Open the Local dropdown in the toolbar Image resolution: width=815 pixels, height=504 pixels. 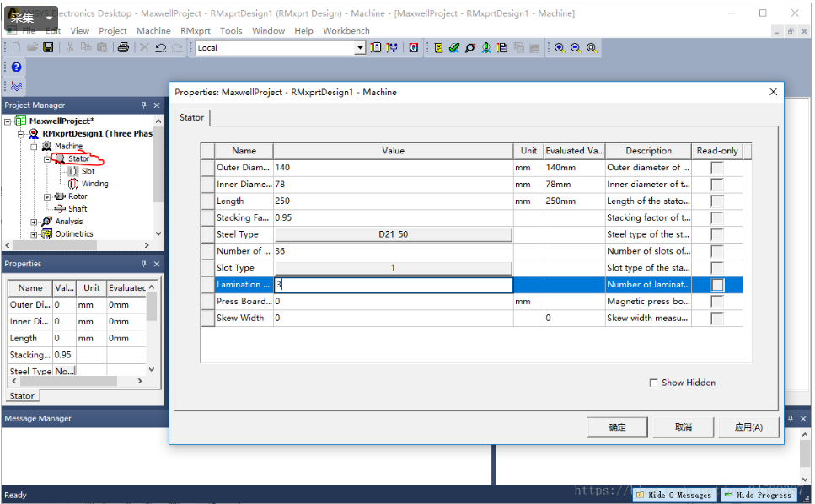360,48
